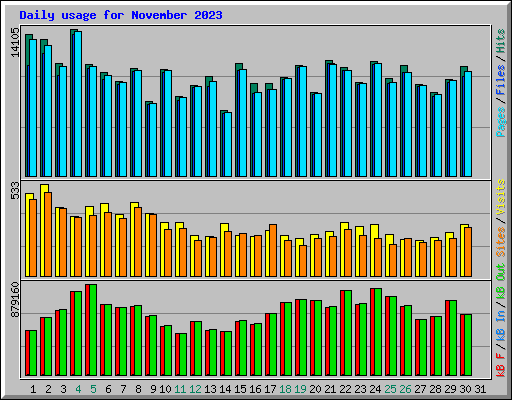512x400 pixels.
Task: Select the orange "Sites" legend label
Action: pos(501,242)
